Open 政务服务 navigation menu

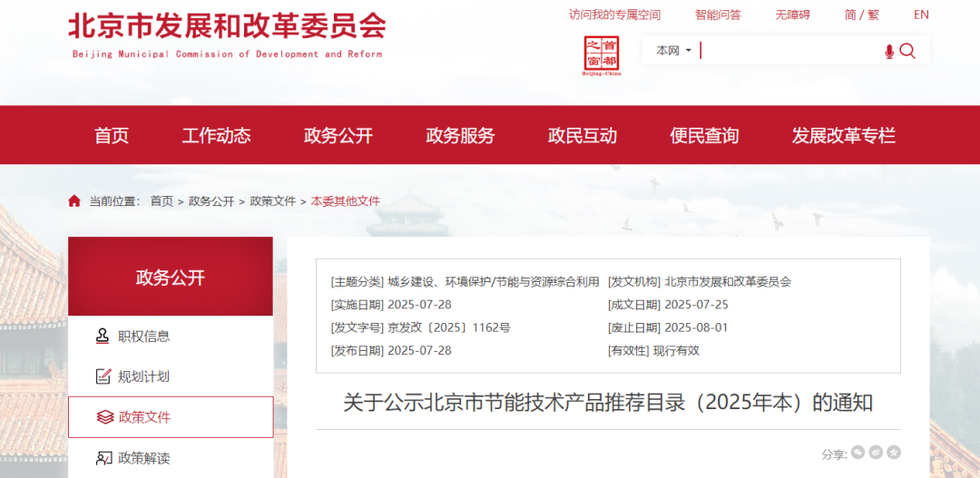[460, 135]
